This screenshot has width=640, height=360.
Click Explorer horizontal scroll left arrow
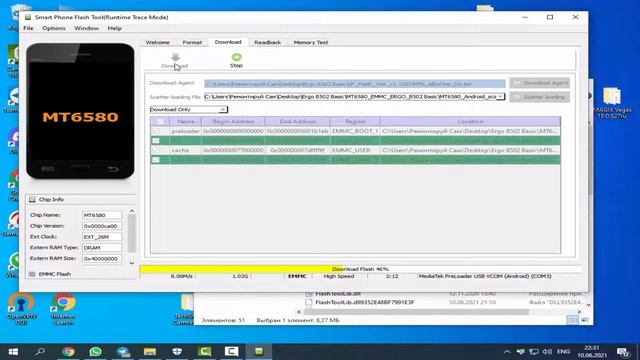299,312
